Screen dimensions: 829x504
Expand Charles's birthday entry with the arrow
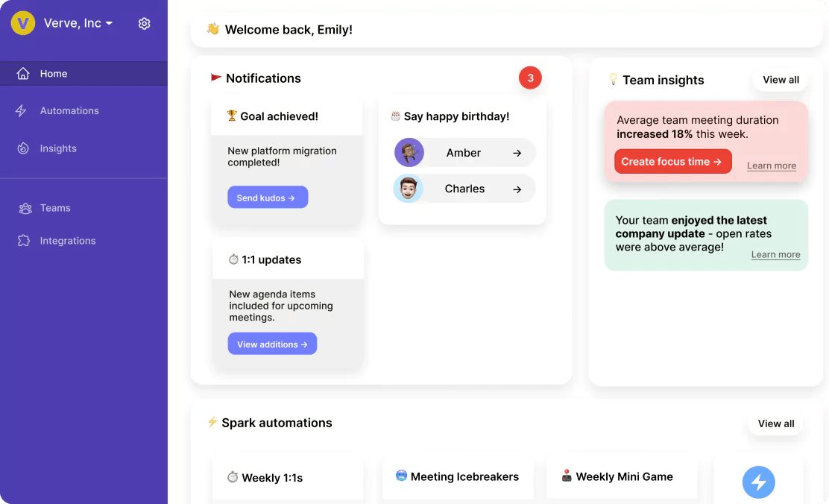click(518, 189)
